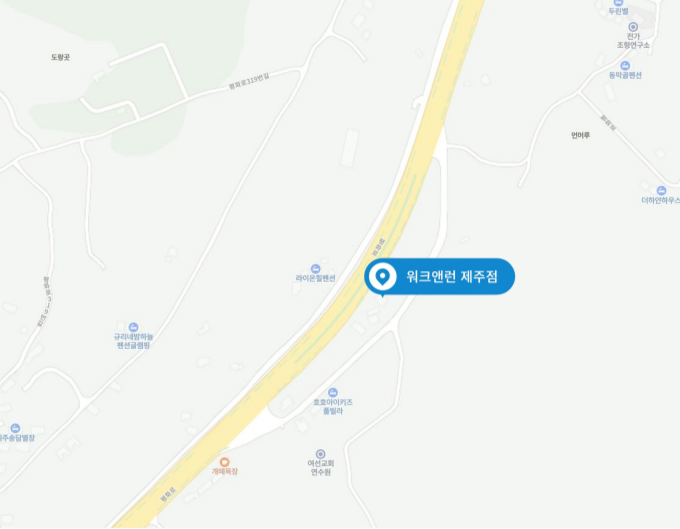Select the 호호아이키즈 풀빌라 lodging icon
This screenshot has height=529, width=680.
333,392
